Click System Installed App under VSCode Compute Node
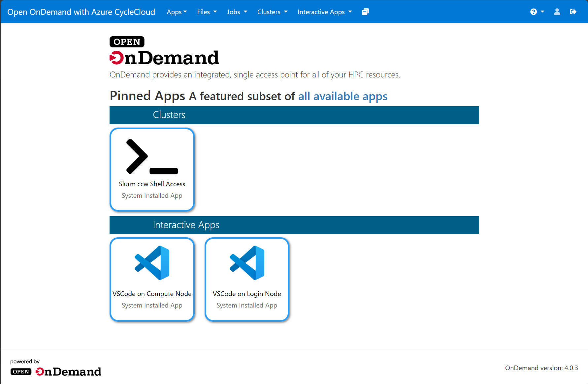Screen dimensions: 588x384 (x=152, y=305)
